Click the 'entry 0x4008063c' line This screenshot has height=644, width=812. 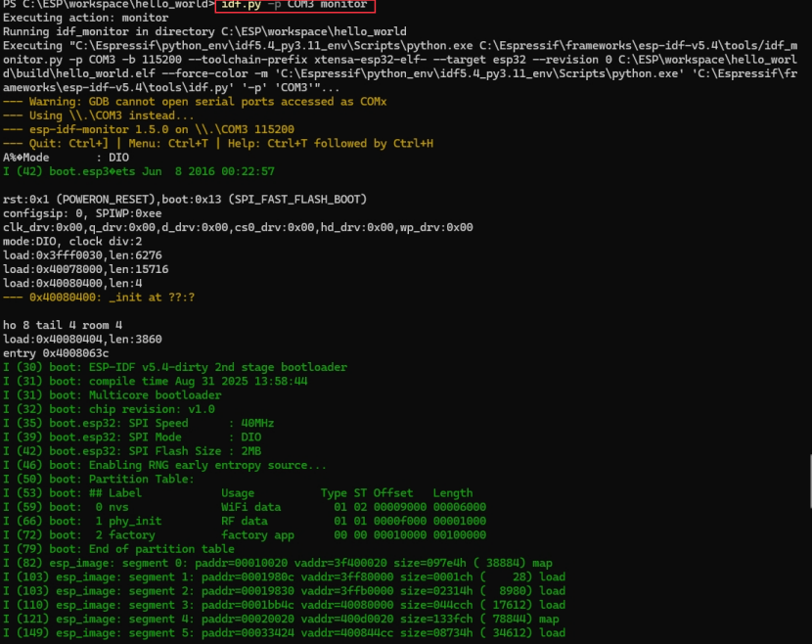[56, 353]
